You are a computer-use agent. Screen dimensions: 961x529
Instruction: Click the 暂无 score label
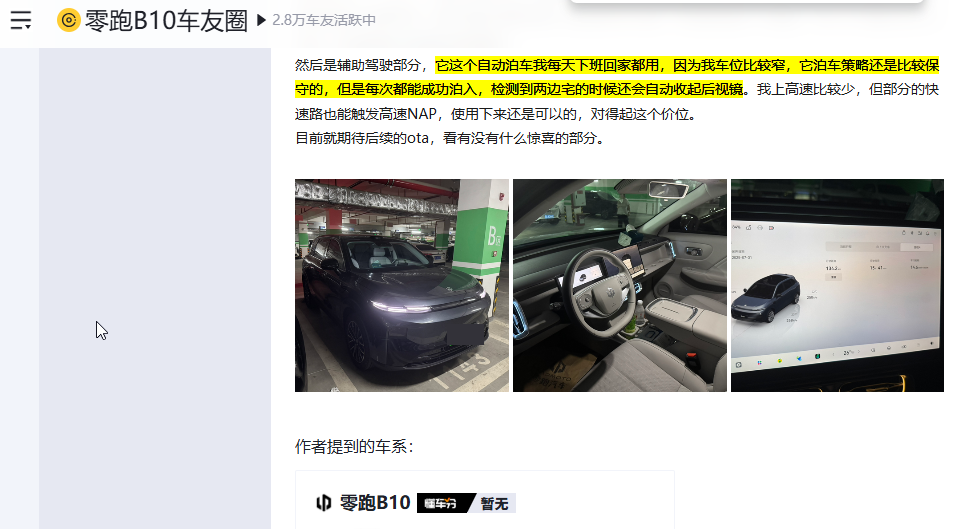[495, 503]
